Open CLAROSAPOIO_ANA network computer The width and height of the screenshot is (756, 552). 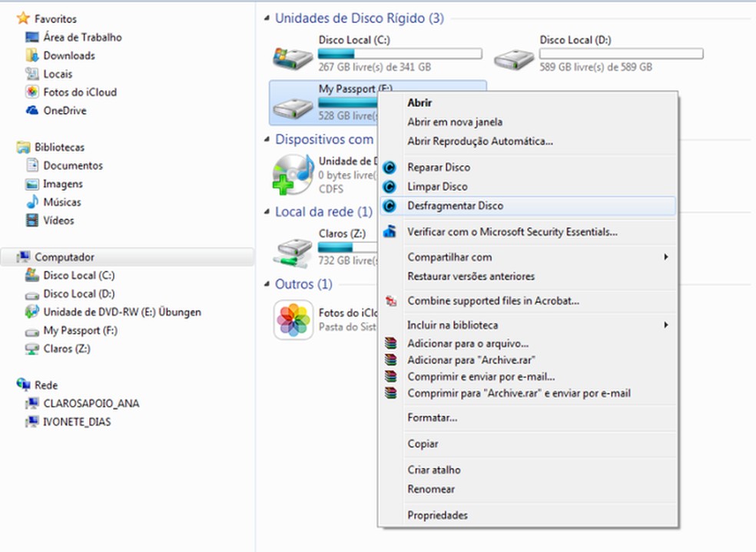pos(91,404)
